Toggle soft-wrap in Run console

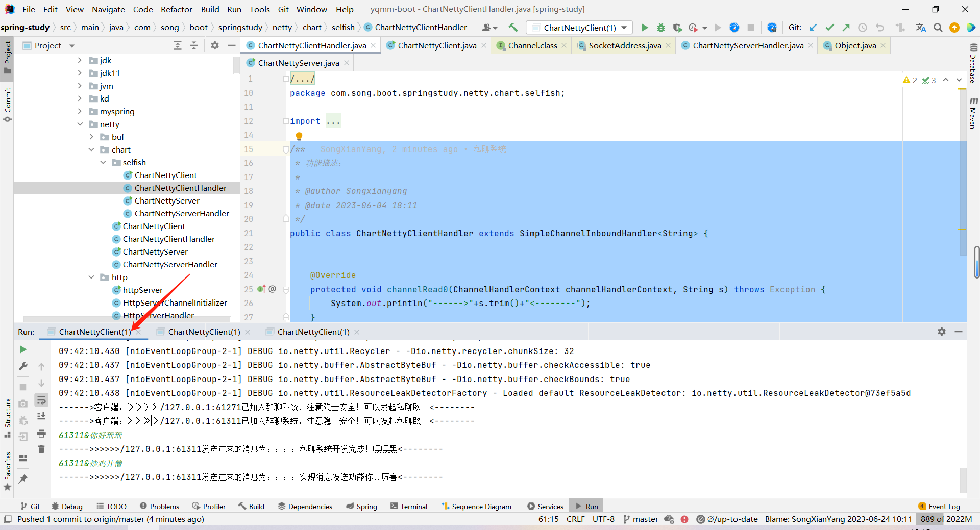[x=41, y=400]
